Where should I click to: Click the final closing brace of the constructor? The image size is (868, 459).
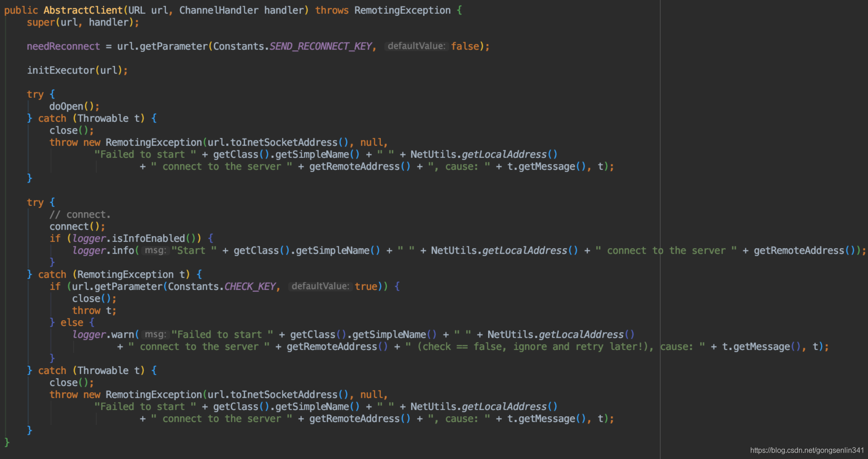7,442
